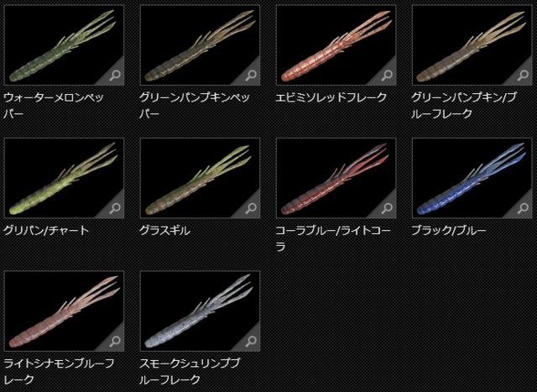This screenshot has width=537, height=392.
Task: Click the グリパン/チャート color name label
Action: [x=46, y=230]
